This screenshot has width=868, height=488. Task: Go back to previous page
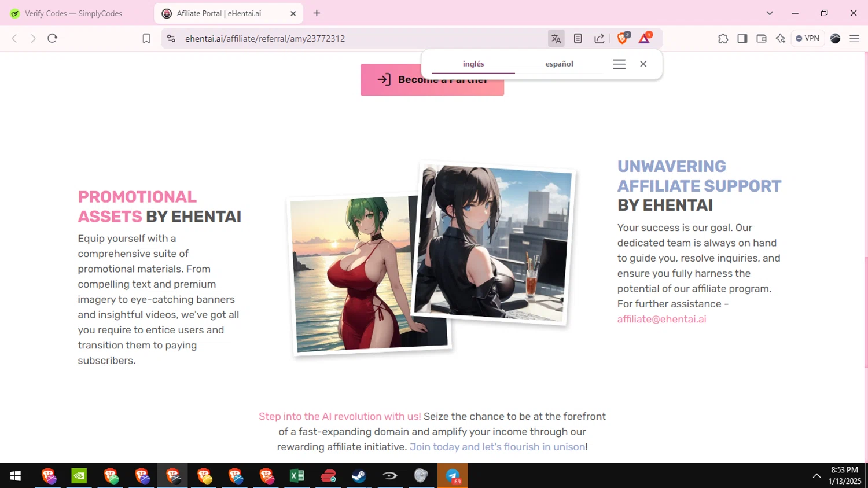coord(14,38)
